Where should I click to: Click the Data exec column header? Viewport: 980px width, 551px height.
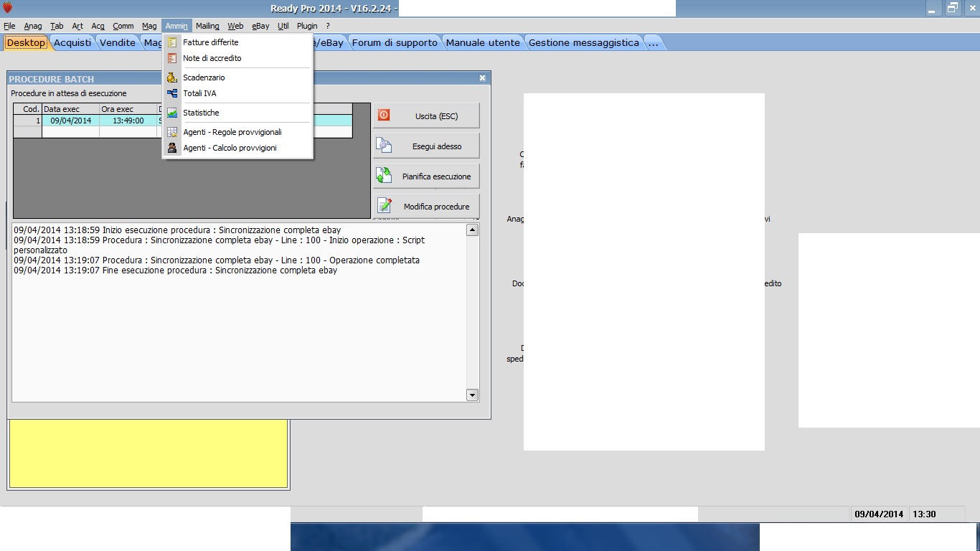pyautogui.click(x=70, y=109)
